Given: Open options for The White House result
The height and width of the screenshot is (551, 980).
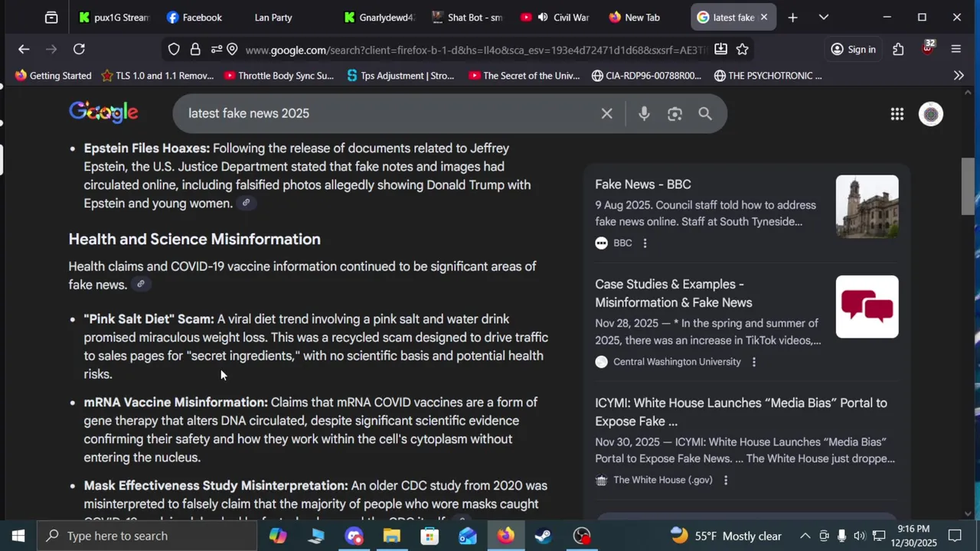Looking at the screenshot, I should (x=726, y=480).
